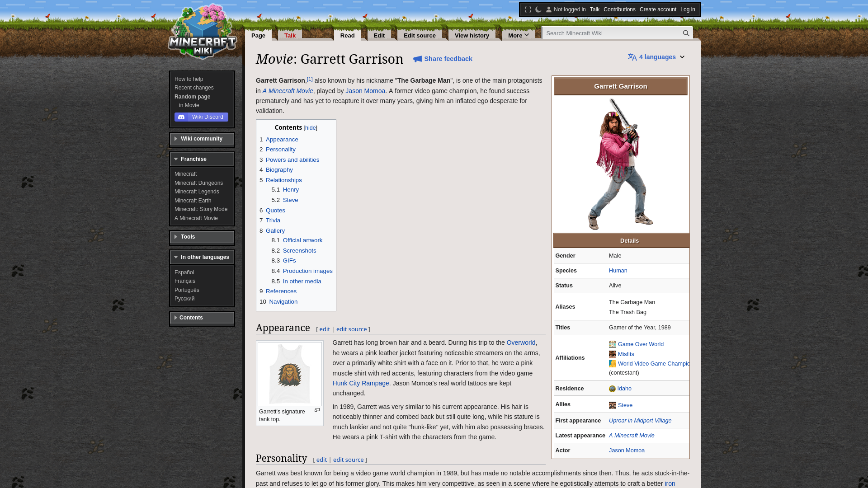Switch to Русский language version
Image resolution: width=868 pixels, height=488 pixels.
(184, 299)
